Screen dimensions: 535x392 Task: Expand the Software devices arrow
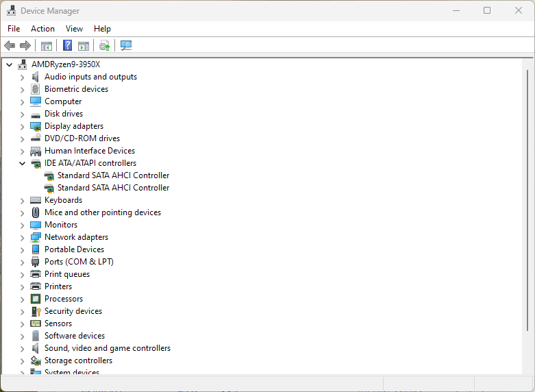point(22,336)
